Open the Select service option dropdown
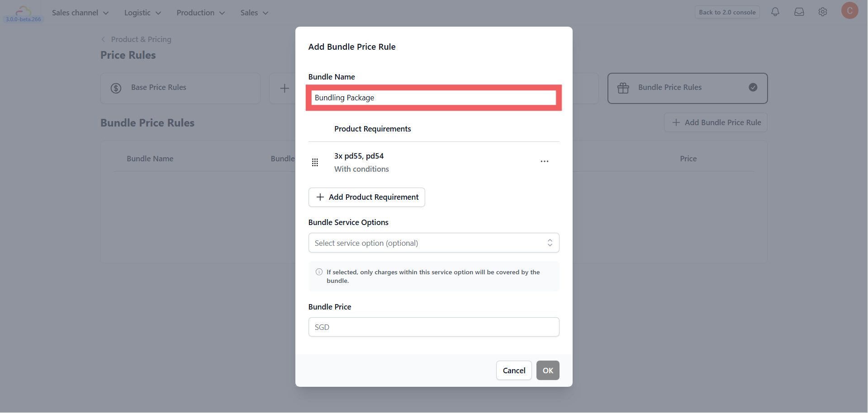 (434, 243)
